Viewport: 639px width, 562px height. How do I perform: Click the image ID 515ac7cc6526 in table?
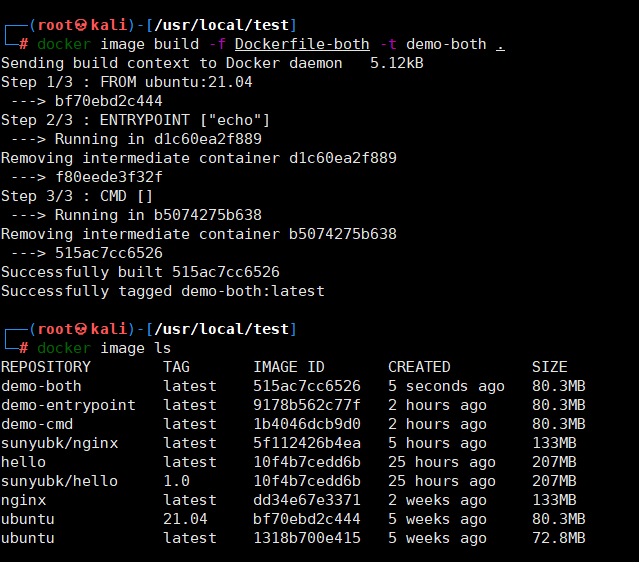(307, 386)
